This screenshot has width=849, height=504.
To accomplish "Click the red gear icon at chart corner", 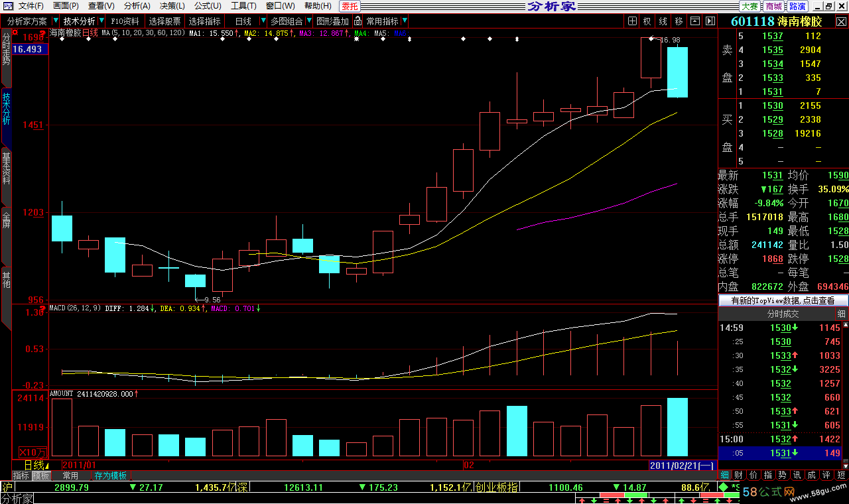I will coord(15,32).
